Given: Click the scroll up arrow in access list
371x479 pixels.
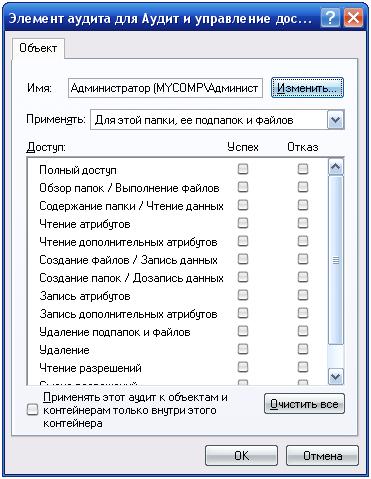Looking at the screenshot, I should coord(335,167).
